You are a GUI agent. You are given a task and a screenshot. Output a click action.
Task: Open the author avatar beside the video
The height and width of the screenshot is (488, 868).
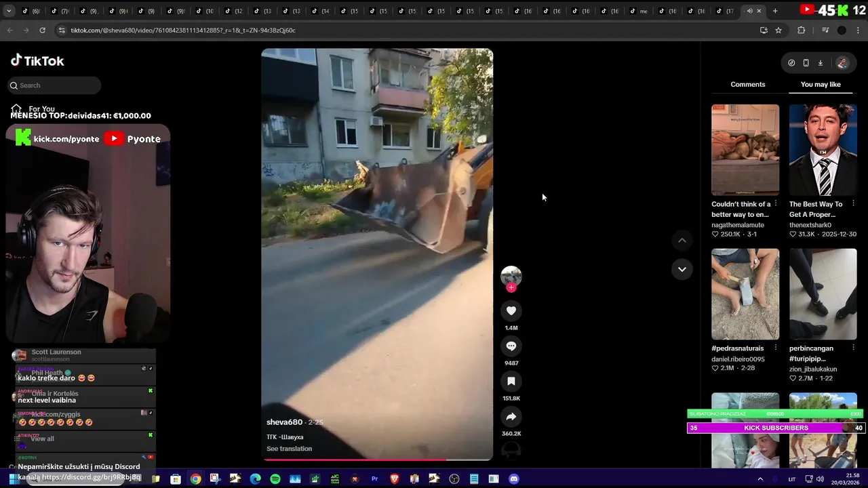click(x=511, y=275)
